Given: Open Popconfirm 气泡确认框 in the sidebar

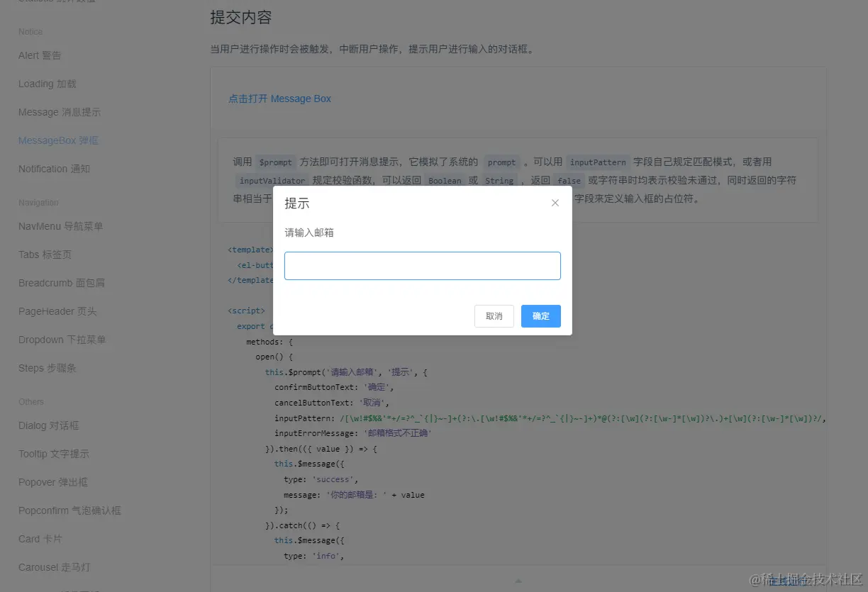Looking at the screenshot, I should [69, 510].
